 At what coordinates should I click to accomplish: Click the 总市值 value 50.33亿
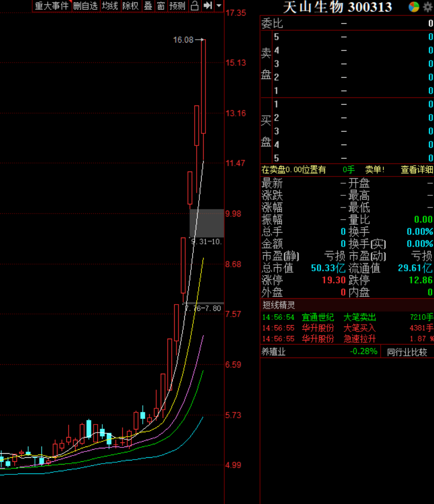tap(328, 268)
